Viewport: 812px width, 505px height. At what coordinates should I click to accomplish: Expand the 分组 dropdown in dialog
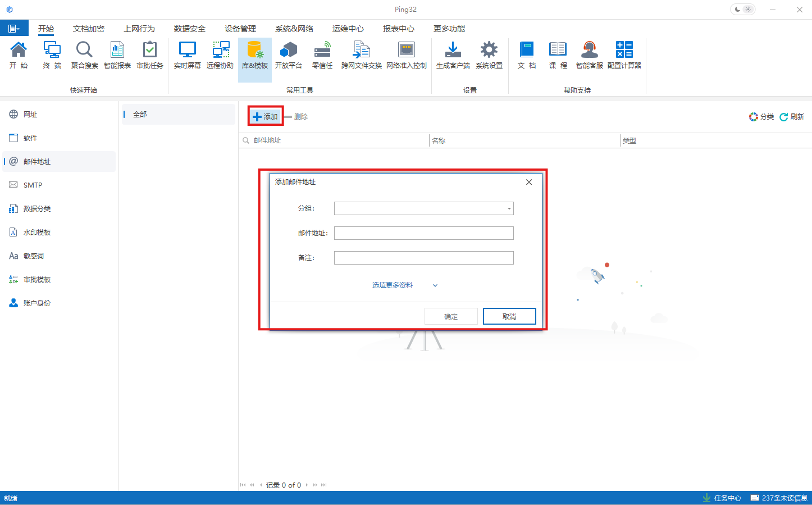click(x=509, y=208)
